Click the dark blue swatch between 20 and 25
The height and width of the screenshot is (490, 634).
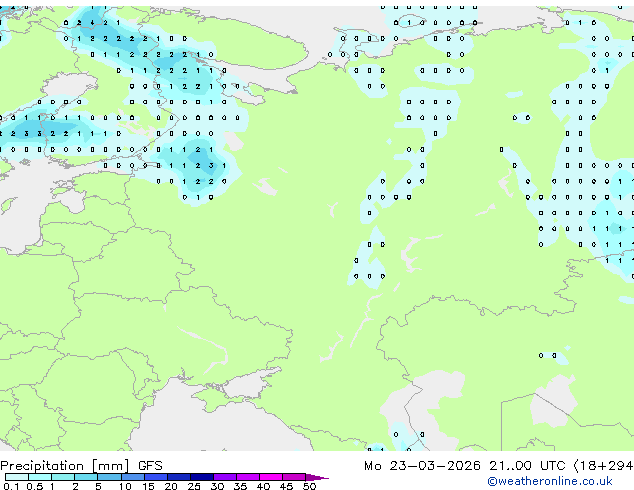tap(179, 477)
